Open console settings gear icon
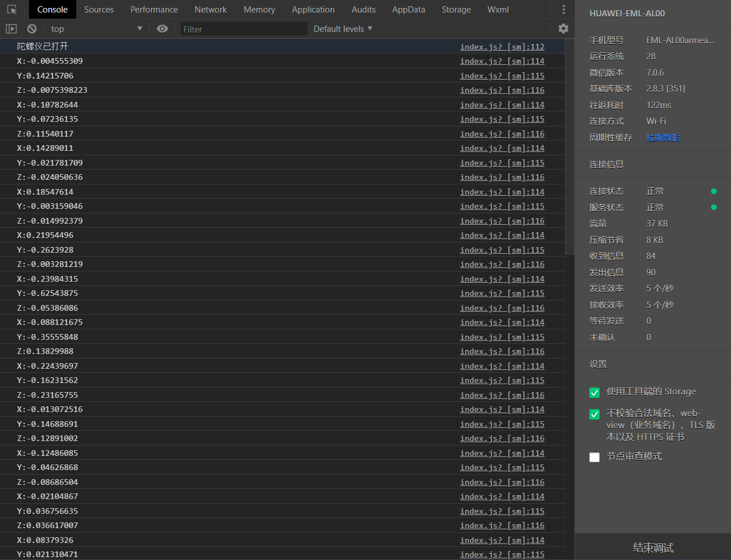 pyautogui.click(x=563, y=28)
